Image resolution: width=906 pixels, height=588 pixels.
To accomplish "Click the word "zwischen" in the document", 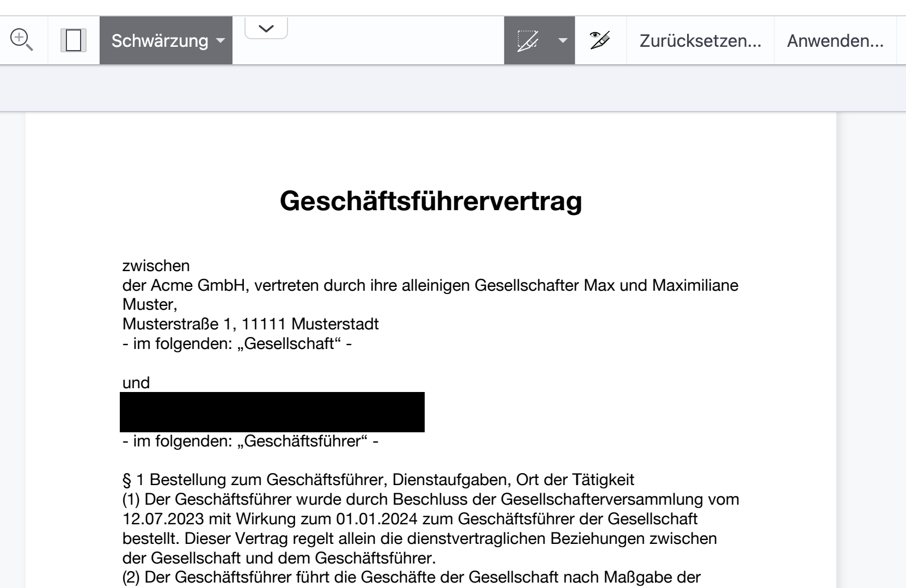I will [156, 266].
